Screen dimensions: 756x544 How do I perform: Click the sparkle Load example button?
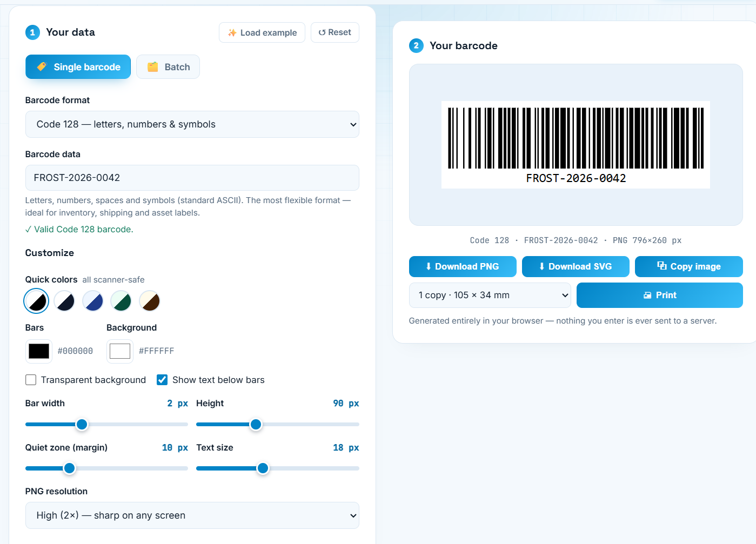pos(262,32)
